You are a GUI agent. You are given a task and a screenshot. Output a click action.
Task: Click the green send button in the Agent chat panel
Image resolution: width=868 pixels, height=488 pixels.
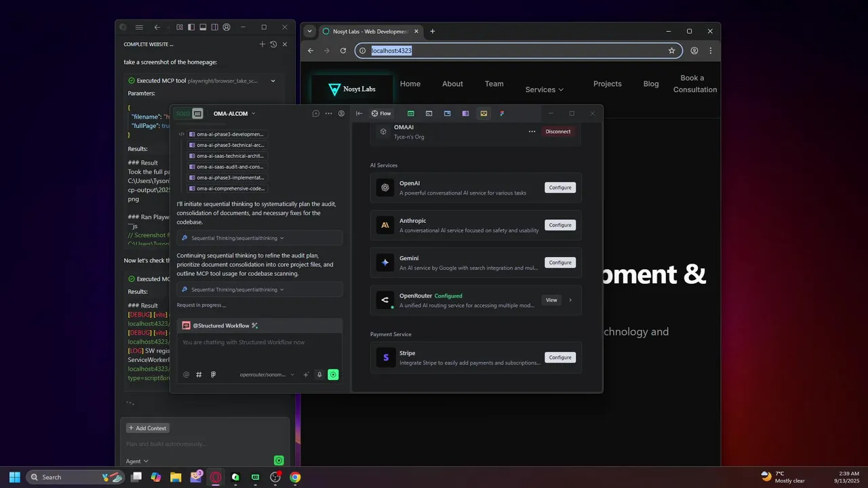pos(279,460)
